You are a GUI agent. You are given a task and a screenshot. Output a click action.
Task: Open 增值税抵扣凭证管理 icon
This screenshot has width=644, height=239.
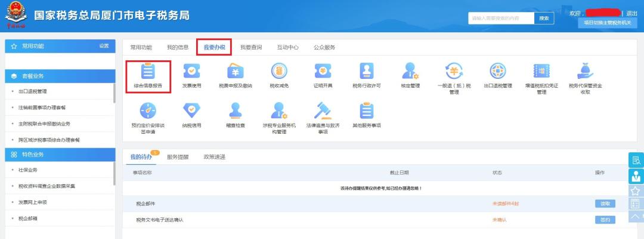(541, 71)
